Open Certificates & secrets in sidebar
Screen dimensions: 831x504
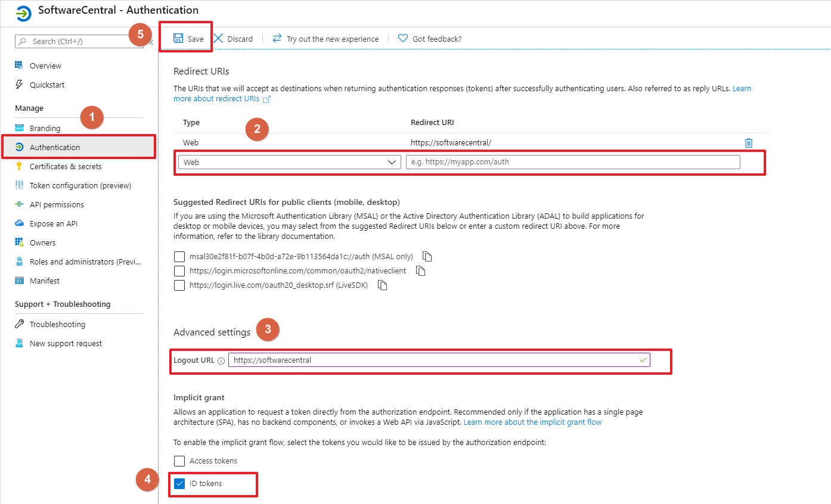pos(66,167)
